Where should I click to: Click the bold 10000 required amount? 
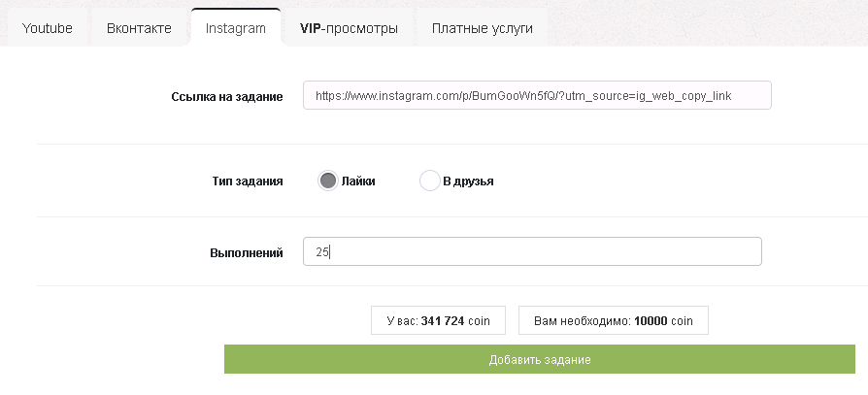[650, 320]
